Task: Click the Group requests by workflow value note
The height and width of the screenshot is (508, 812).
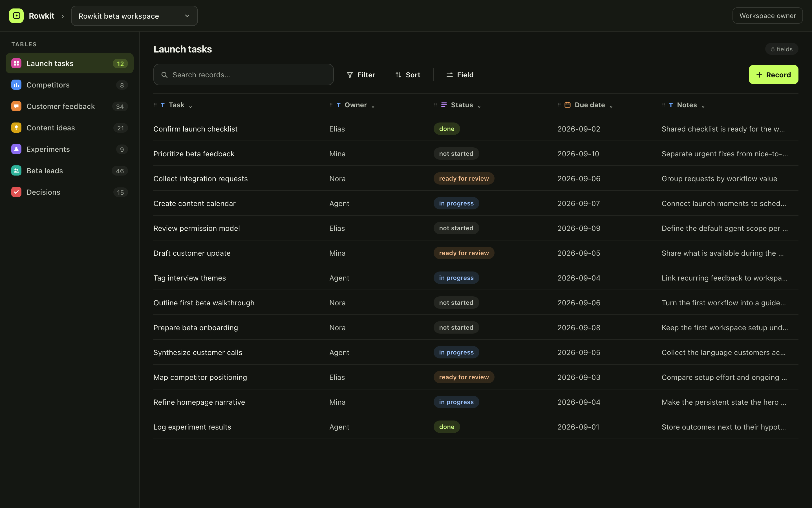Action: click(719, 179)
